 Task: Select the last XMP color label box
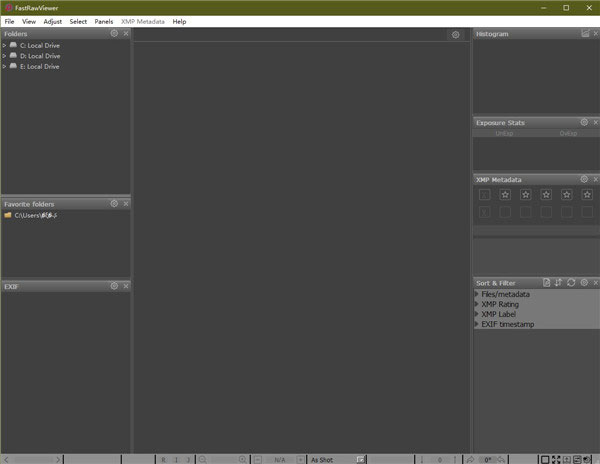[587, 212]
